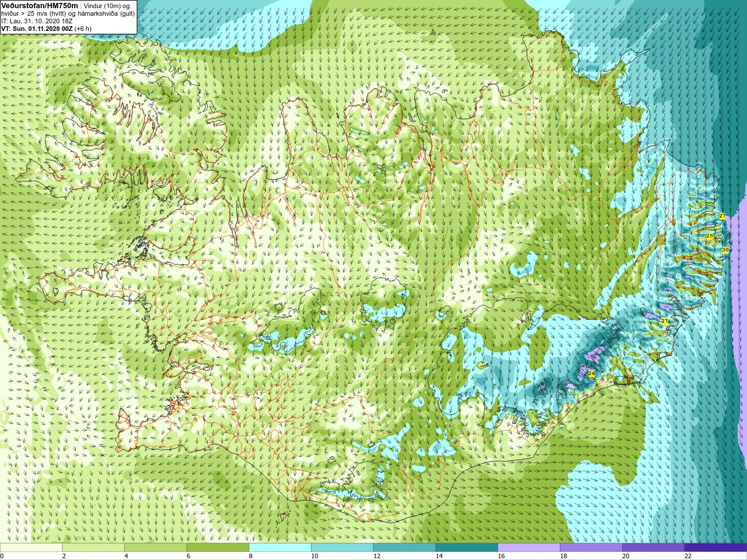747x560 pixels.
Task: Click the legend scale number 16
Action: (501, 556)
